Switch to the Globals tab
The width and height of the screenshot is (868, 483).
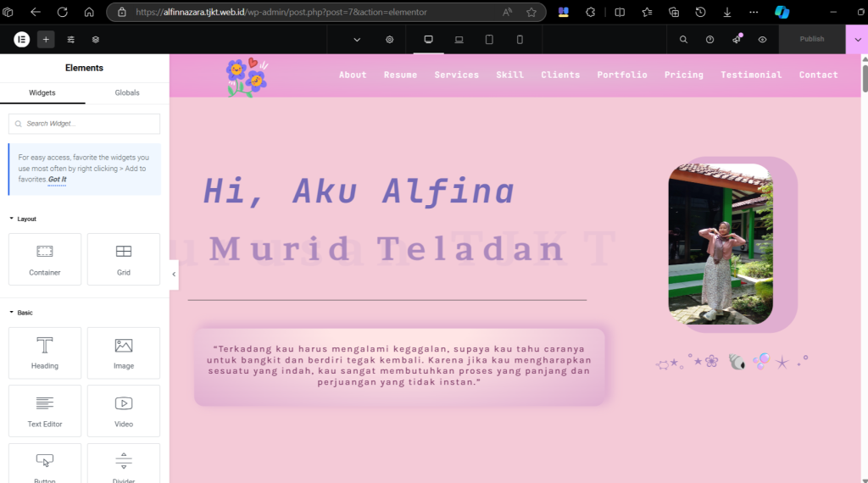pyautogui.click(x=127, y=92)
